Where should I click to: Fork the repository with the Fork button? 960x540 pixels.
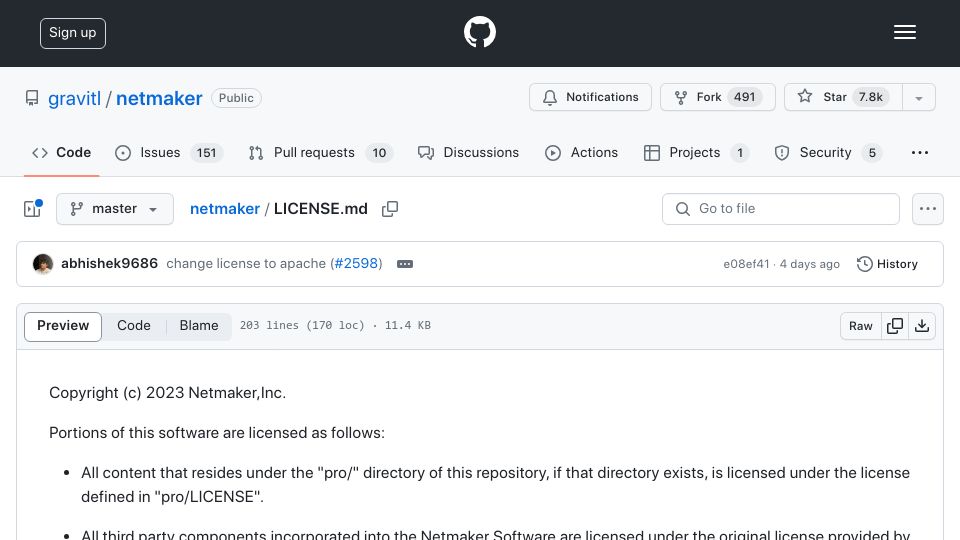(x=718, y=97)
